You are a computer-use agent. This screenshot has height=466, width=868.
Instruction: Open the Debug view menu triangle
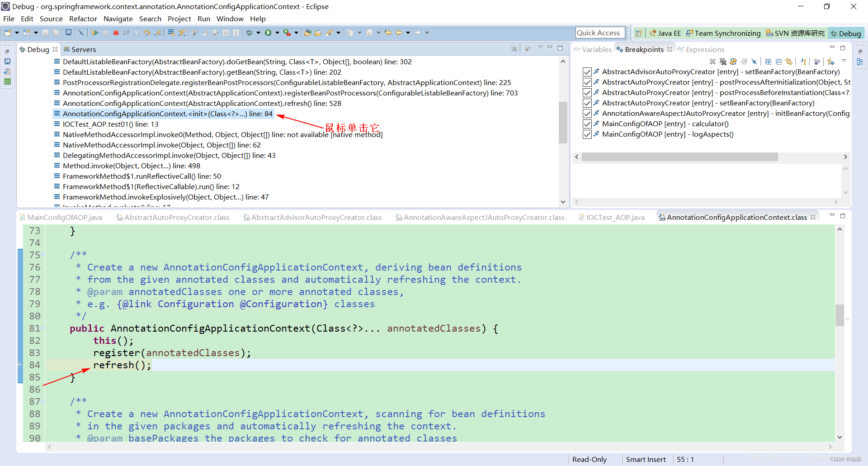[x=540, y=48]
